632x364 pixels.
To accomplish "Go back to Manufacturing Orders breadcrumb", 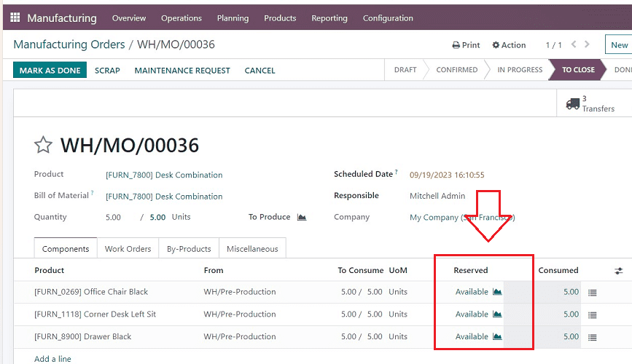I will click(x=69, y=44).
